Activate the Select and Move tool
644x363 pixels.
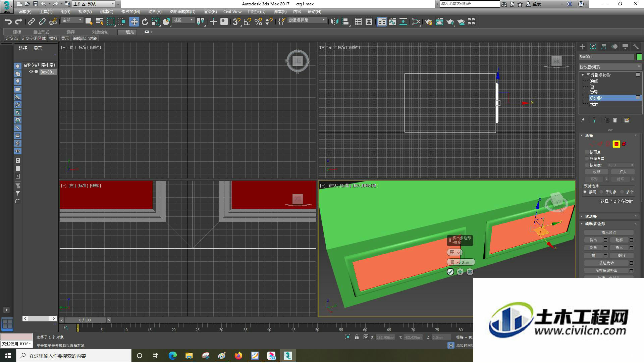pyautogui.click(x=134, y=22)
